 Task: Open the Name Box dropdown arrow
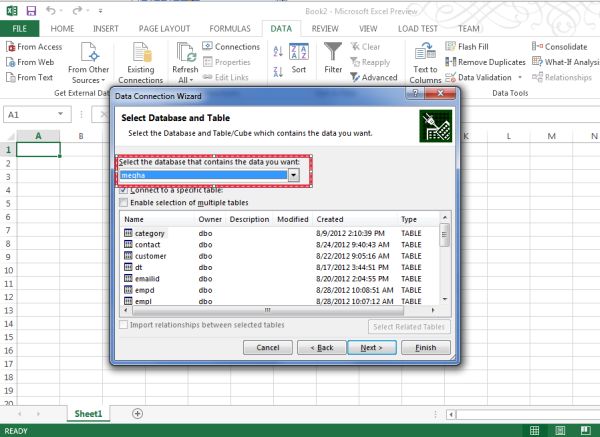[60, 114]
